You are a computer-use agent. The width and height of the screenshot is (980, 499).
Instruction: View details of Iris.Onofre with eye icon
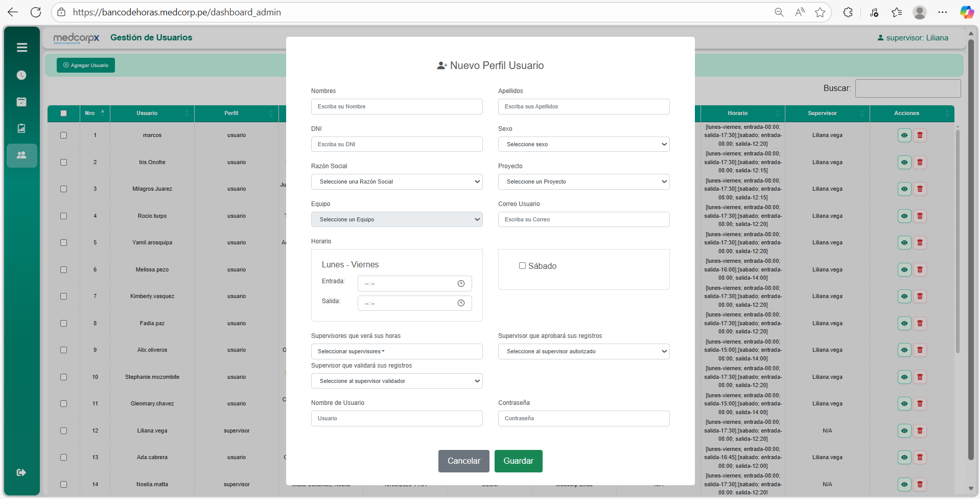point(904,163)
